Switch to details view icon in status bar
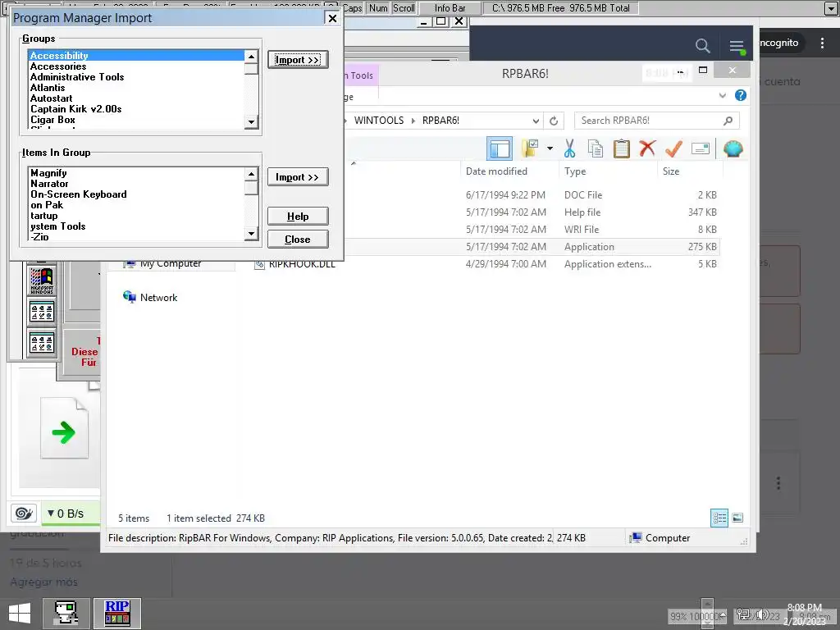The height and width of the screenshot is (630, 840). pyautogui.click(x=719, y=518)
